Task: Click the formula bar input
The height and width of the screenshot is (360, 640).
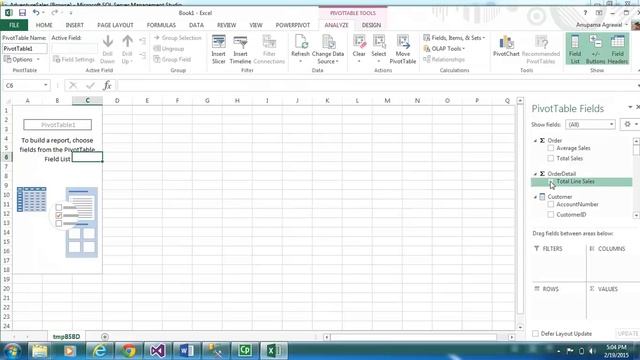Action: (376, 85)
